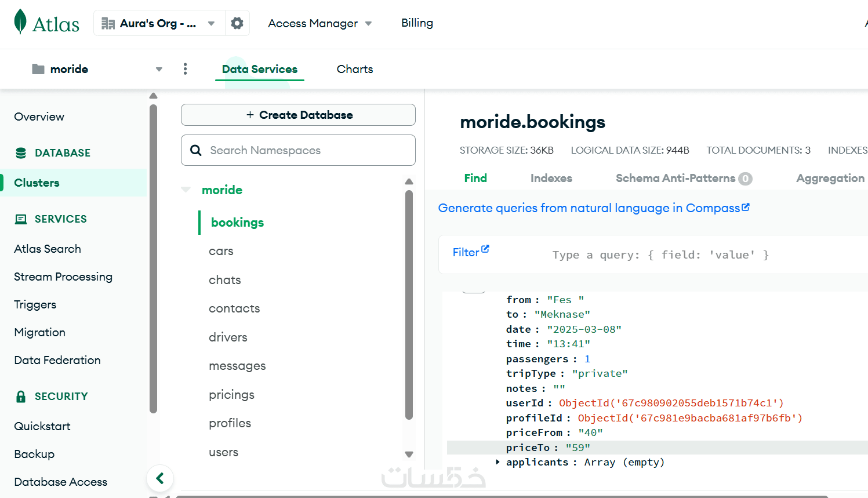868x498 pixels.
Task: Click the organization building icon
Action: tap(108, 23)
